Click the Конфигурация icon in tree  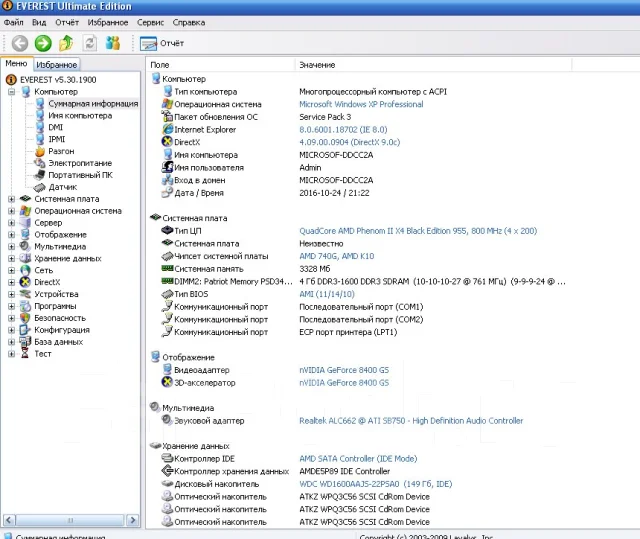pyautogui.click(x=25, y=329)
